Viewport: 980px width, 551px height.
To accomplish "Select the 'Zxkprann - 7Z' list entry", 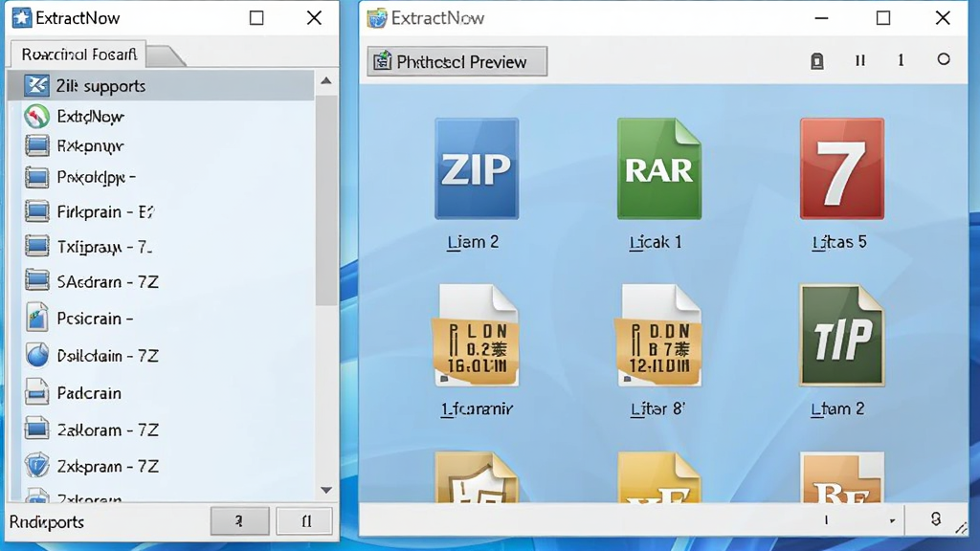I will click(161, 466).
